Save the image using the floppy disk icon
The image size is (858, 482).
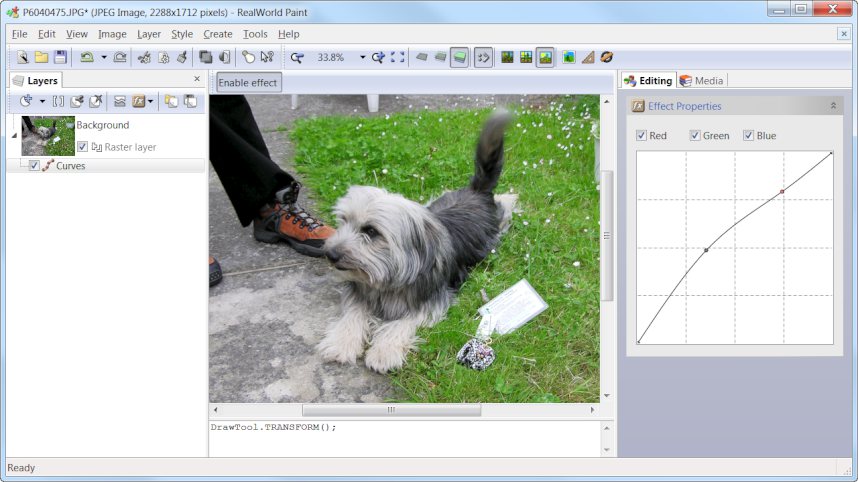coord(60,57)
